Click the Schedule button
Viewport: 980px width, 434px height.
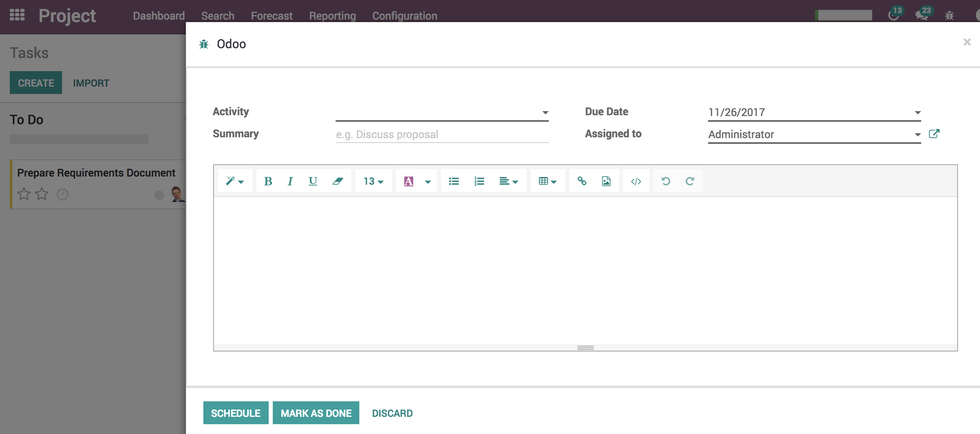pos(236,413)
